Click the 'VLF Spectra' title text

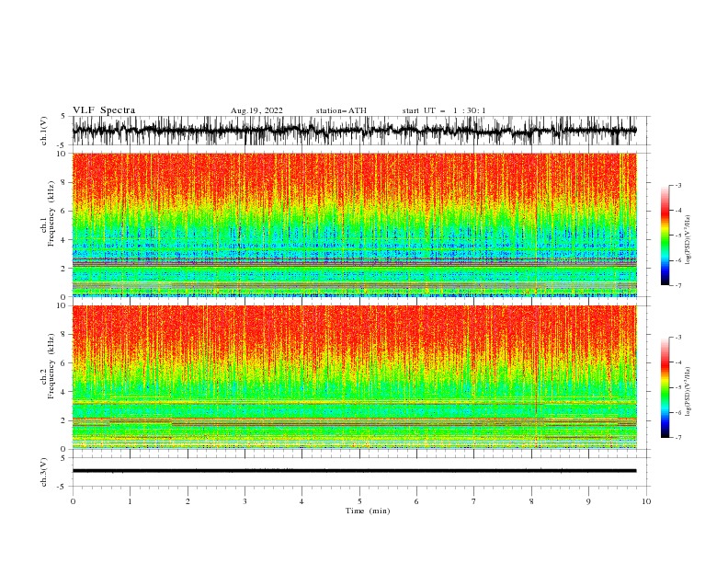click(x=104, y=110)
